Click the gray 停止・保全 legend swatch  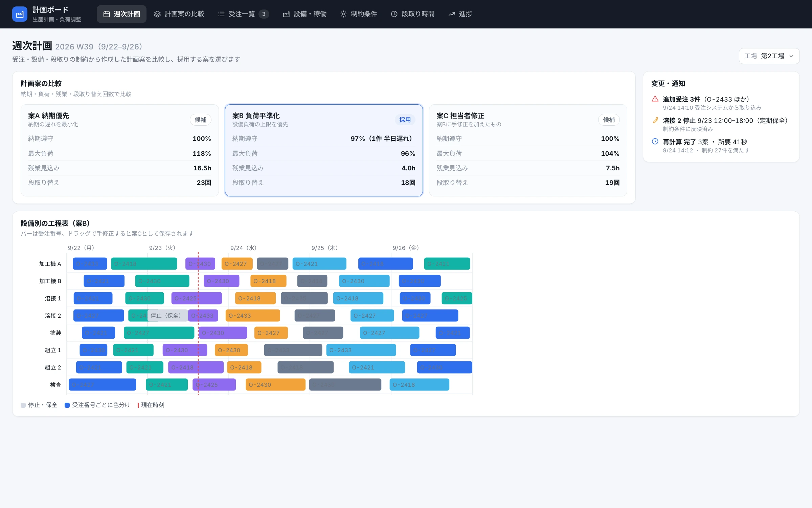click(23, 405)
